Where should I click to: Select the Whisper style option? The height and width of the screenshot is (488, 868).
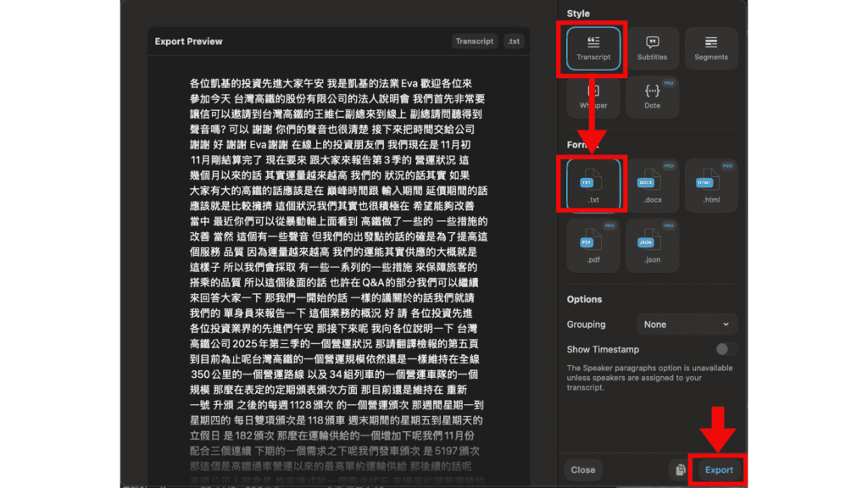point(593,96)
